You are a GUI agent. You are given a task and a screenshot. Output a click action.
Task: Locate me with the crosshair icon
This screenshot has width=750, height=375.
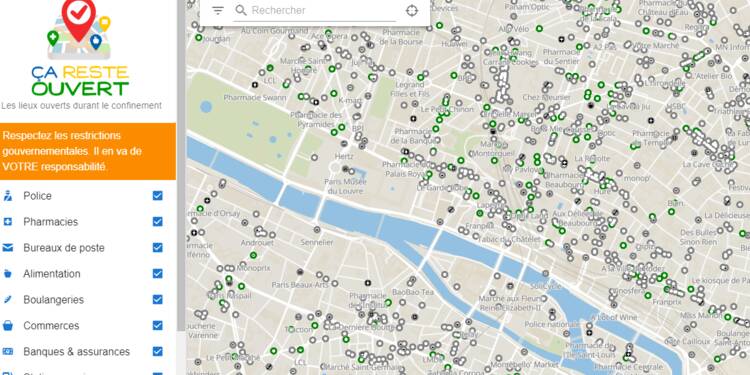click(411, 11)
